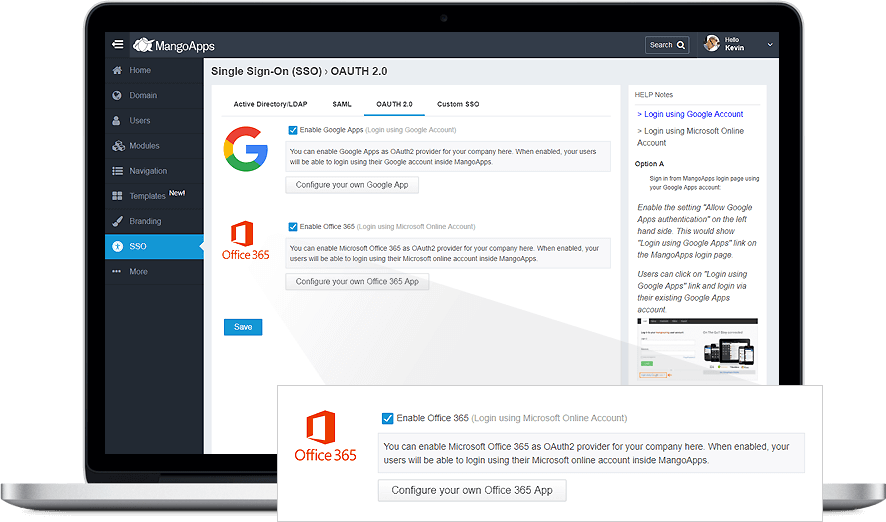Viewport: 886px width, 522px height.
Task: Click Single Sign-On (SSO) breadcrumb
Action: click(266, 71)
